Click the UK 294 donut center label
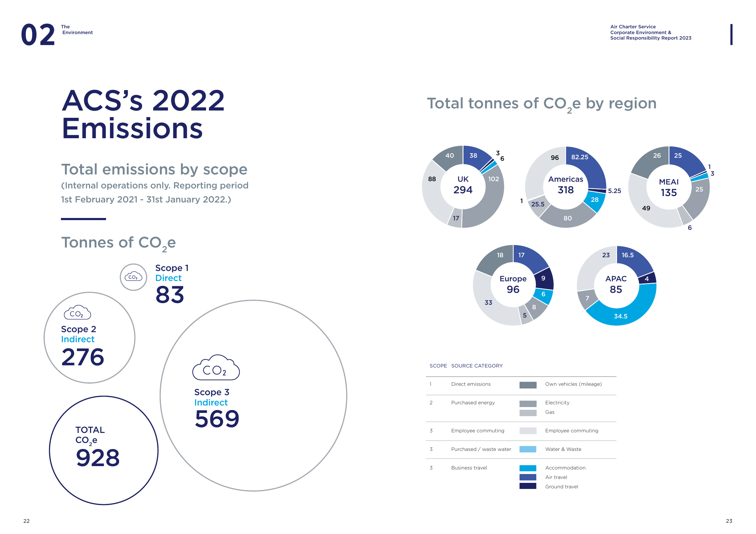 [x=463, y=185]
